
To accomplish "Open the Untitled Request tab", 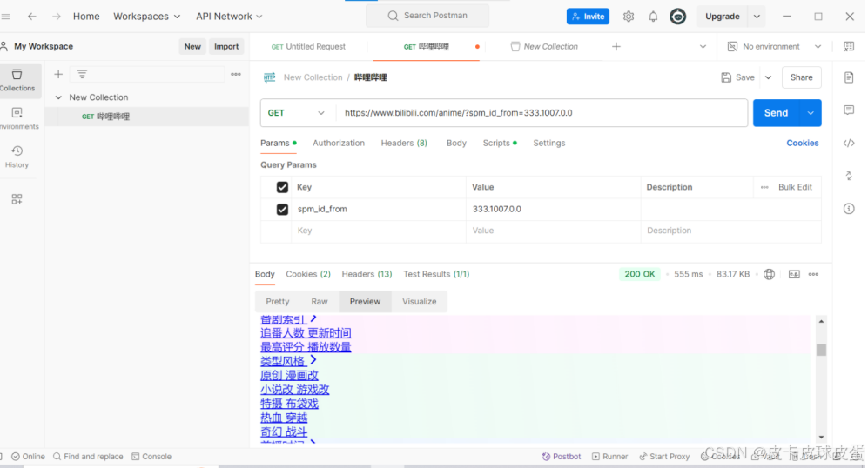I will (x=308, y=46).
